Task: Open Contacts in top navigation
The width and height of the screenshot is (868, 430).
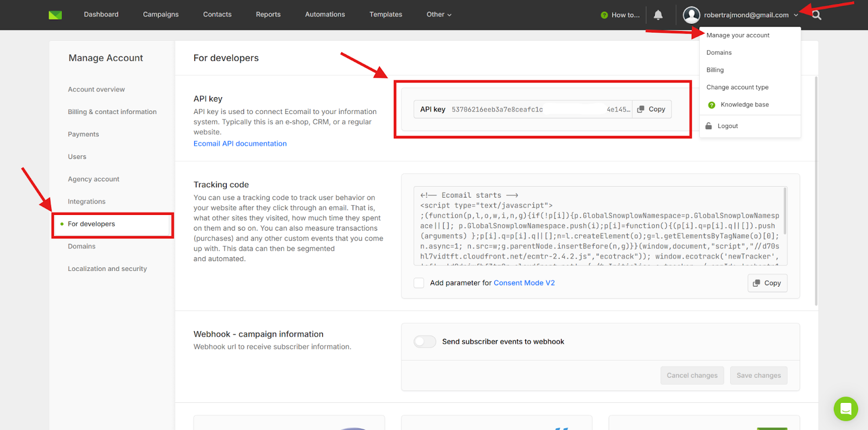Action: (x=217, y=15)
